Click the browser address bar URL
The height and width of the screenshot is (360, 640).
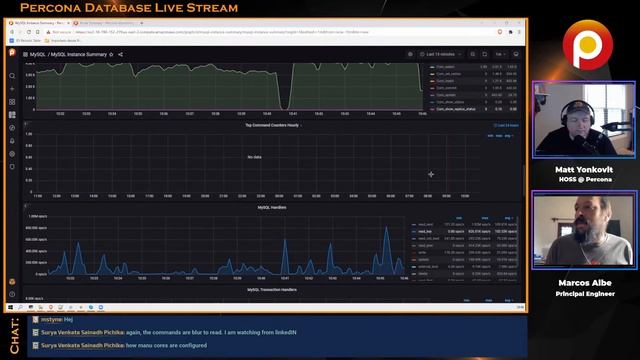pos(222,32)
